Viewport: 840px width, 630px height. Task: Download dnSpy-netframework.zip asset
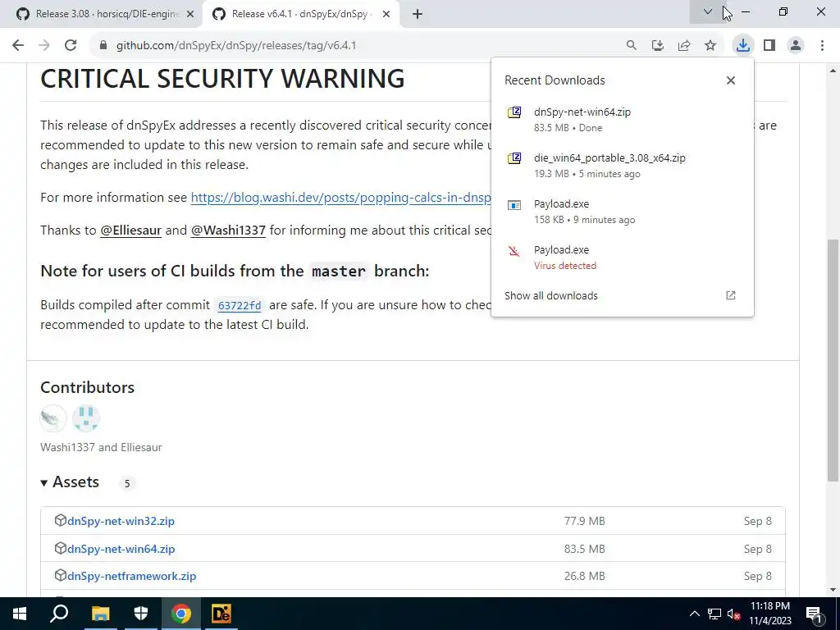click(132, 576)
